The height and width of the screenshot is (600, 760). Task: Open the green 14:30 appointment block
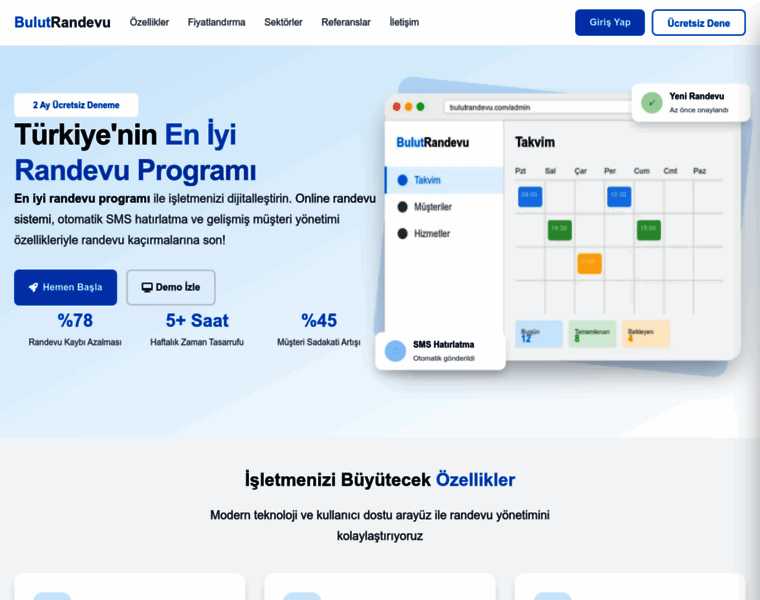pyautogui.click(x=559, y=229)
